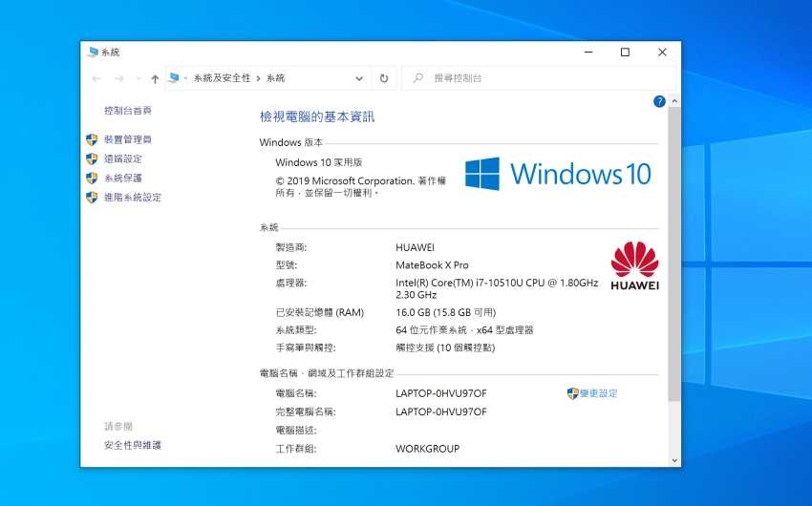Viewport: 812px width, 506px height.
Task: Click the model value MateBook X Pro
Action: click(x=432, y=264)
